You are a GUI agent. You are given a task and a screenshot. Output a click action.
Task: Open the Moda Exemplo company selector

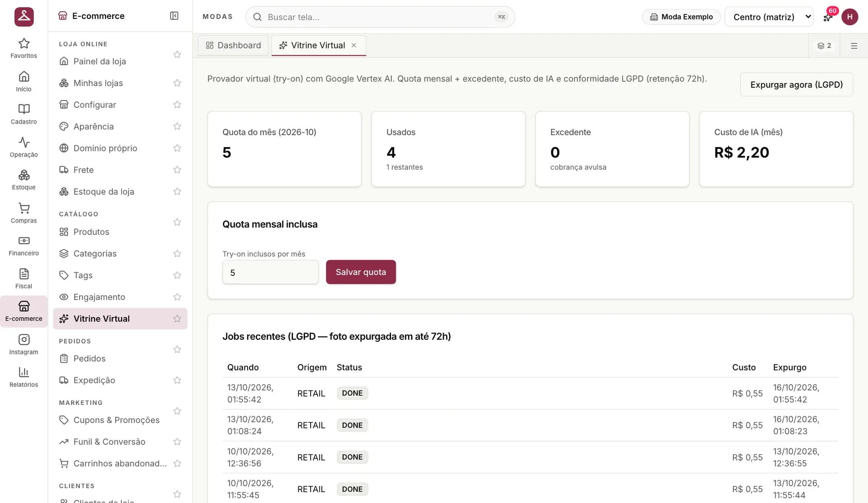(681, 17)
